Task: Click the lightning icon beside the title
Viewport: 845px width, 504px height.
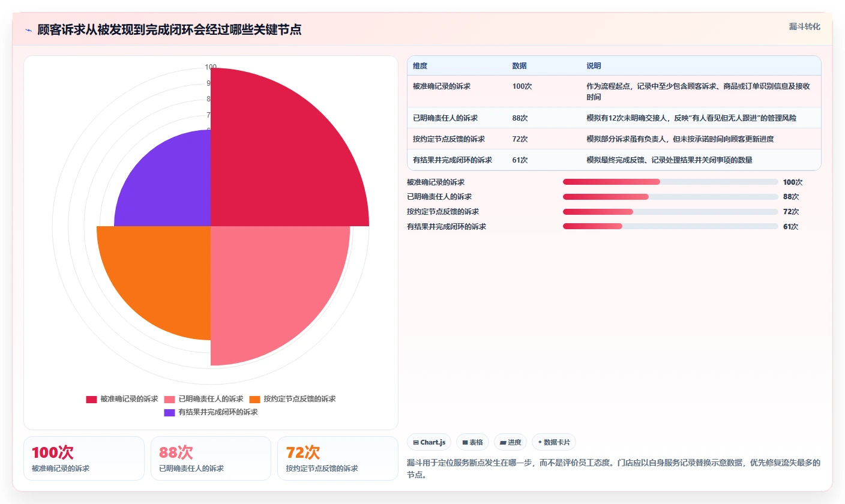Action: [x=28, y=30]
